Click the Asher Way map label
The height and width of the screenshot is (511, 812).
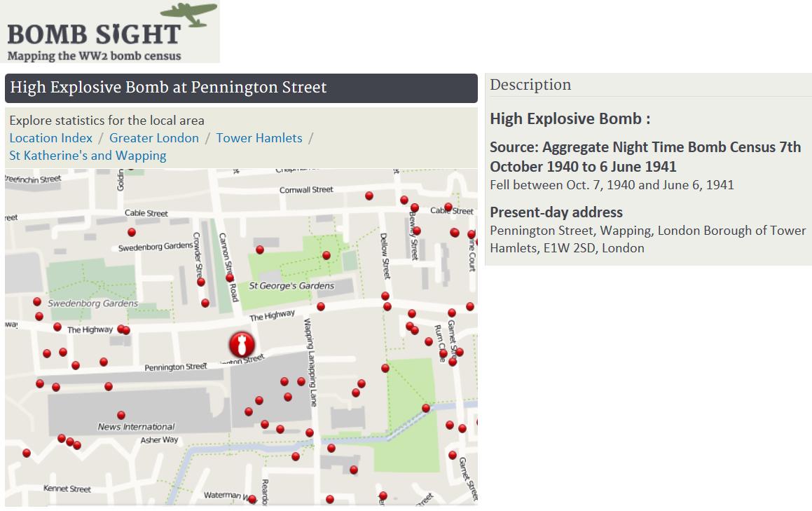click(x=159, y=440)
